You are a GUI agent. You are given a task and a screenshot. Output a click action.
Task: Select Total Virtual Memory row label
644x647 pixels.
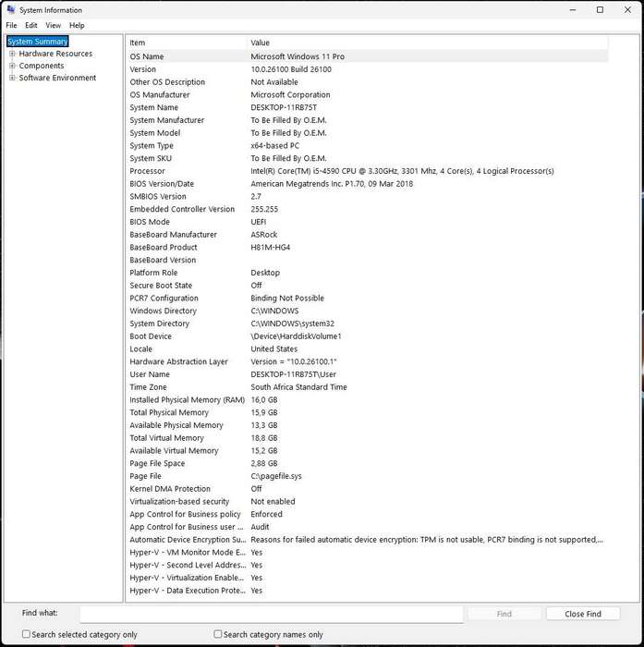[x=166, y=438]
